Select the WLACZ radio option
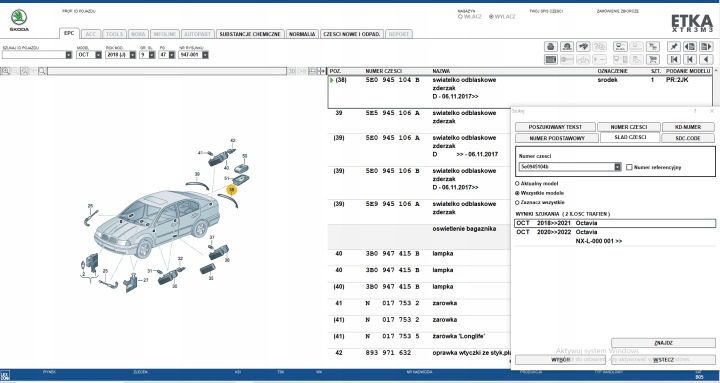Image resolution: width=720 pixels, height=383 pixels. point(460,17)
